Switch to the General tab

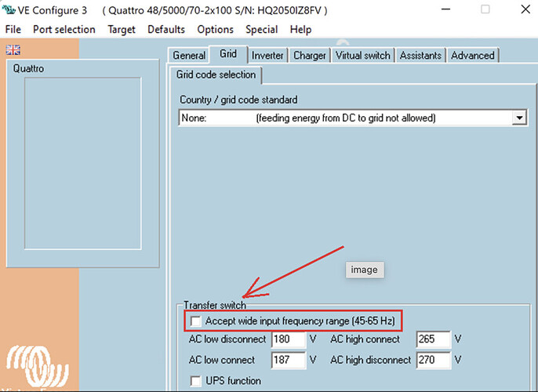pos(189,55)
